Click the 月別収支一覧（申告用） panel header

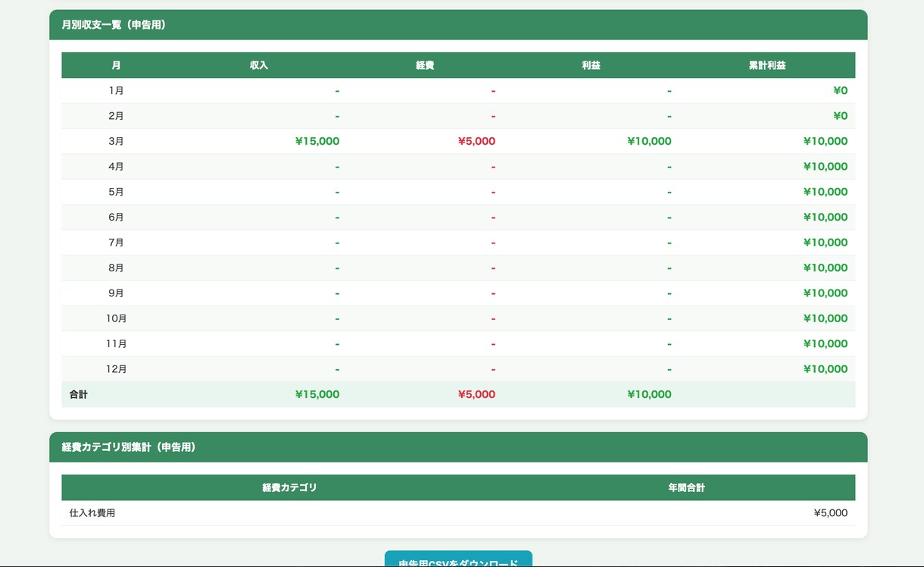tap(458, 25)
